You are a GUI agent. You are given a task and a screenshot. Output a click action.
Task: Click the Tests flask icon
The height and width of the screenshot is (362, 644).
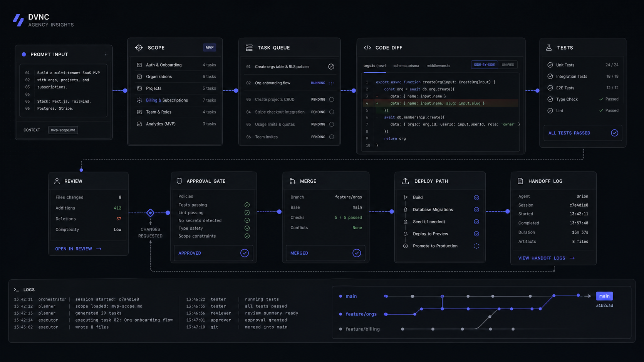point(549,48)
